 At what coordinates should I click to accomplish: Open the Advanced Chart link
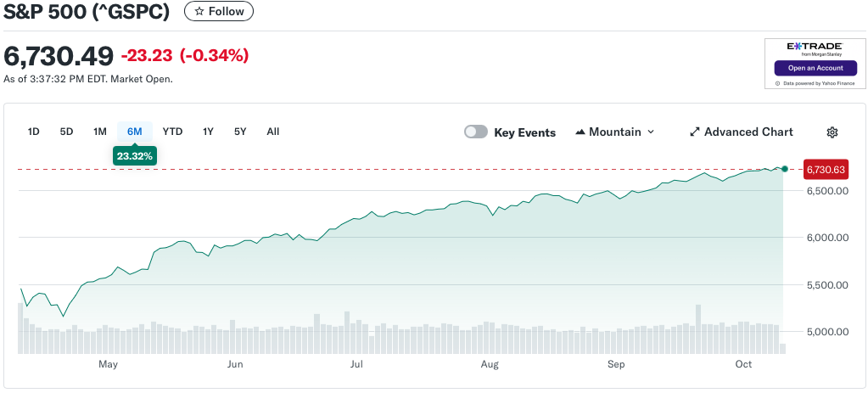tap(748, 132)
